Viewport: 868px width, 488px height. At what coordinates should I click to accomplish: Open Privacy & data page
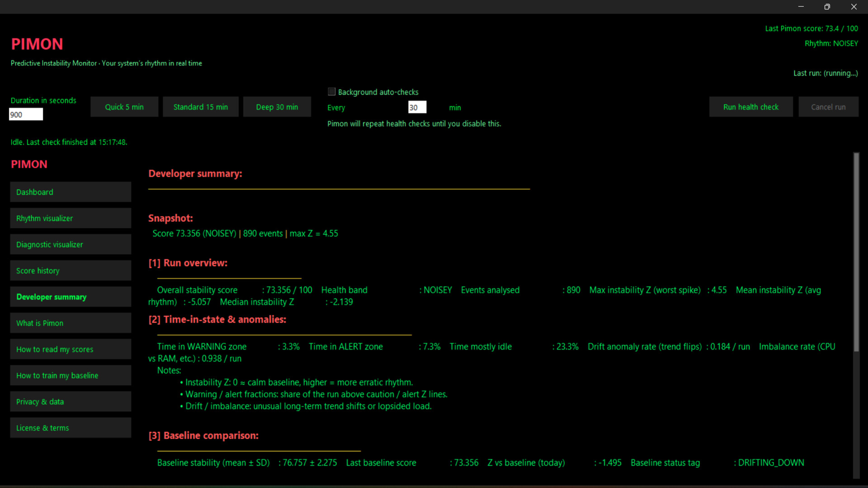[71, 402]
